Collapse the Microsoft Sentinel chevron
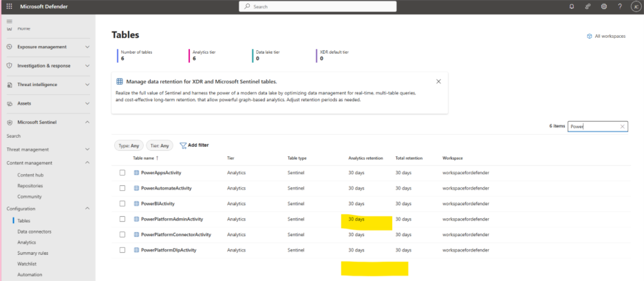The height and width of the screenshot is (281, 644). pyautogui.click(x=87, y=123)
